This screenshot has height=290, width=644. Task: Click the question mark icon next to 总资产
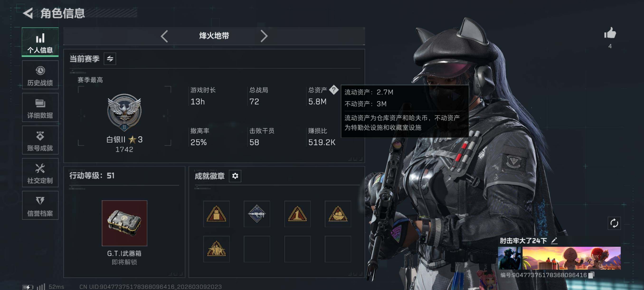(333, 90)
